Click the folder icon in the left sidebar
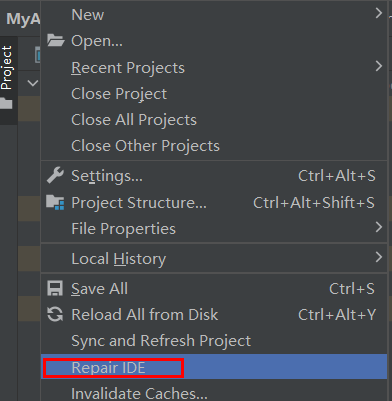Viewport: 392px width, 401px height. (x=6, y=103)
